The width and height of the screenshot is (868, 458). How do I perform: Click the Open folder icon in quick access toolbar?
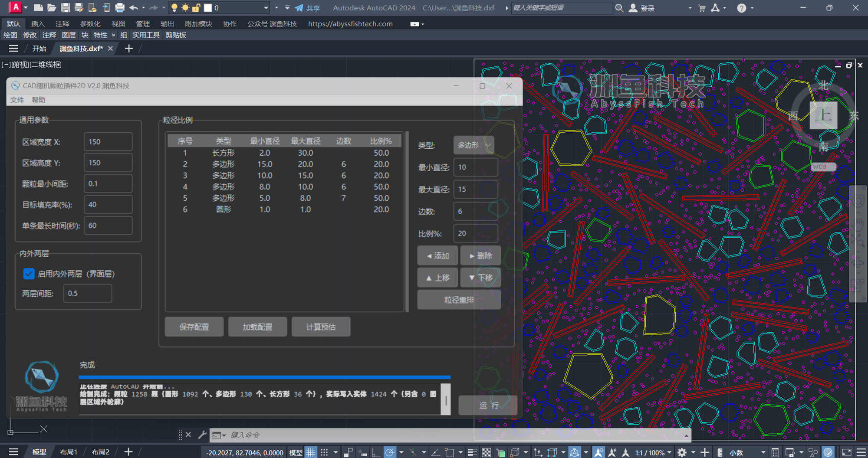(x=52, y=8)
